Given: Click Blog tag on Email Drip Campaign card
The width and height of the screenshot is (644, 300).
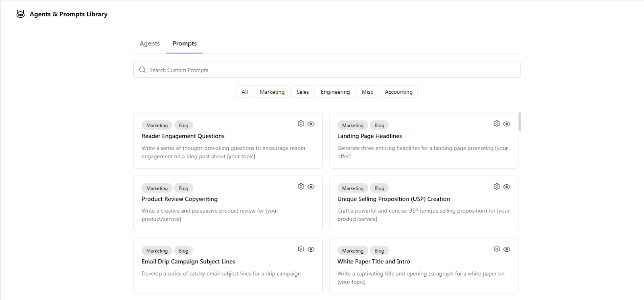Looking at the screenshot, I should click(x=184, y=250).
